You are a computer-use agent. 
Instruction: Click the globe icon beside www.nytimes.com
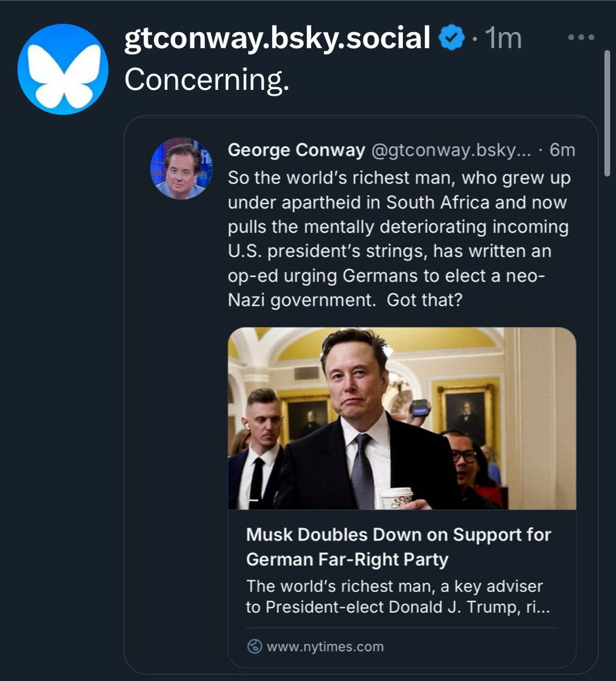coord(255,646)
